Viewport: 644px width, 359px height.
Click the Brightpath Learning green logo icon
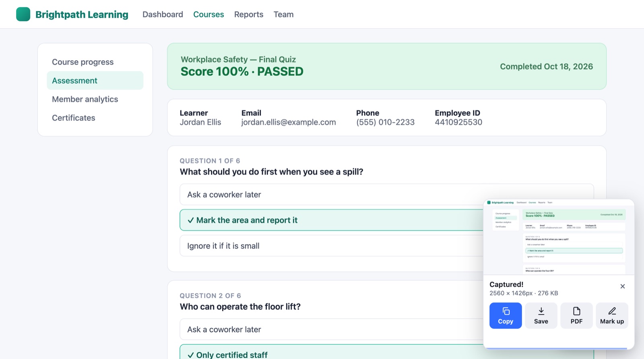point(23,14)
